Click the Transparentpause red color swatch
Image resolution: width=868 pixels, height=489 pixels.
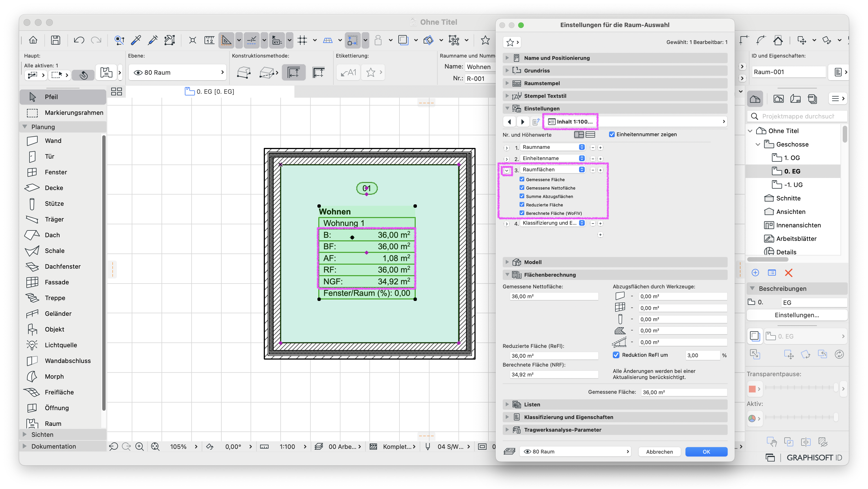point(752,389)
